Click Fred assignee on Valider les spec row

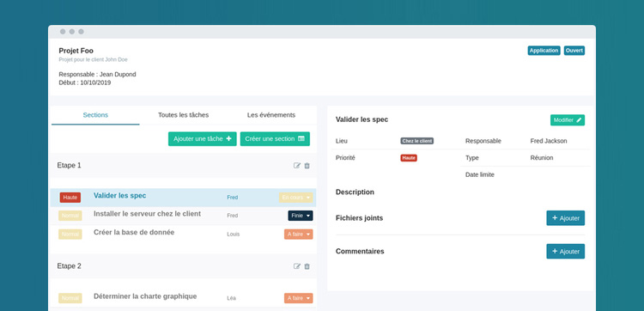(x=233, y=198)
